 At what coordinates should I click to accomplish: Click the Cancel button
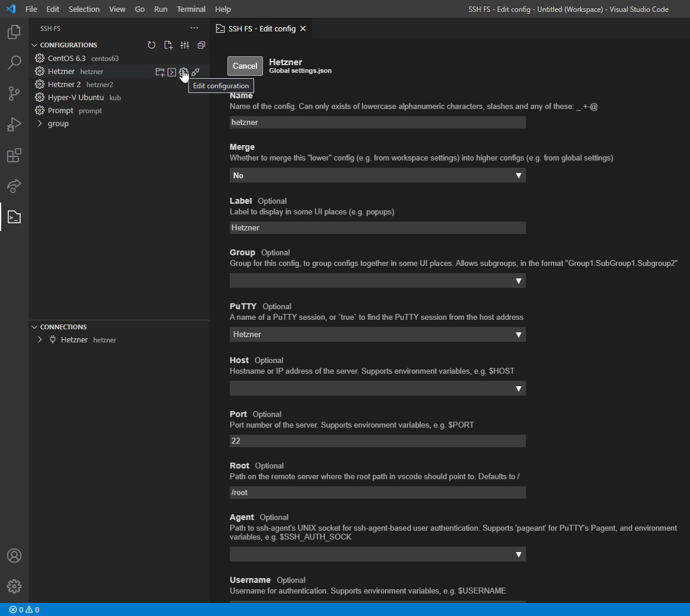click(x=245, y=66)
